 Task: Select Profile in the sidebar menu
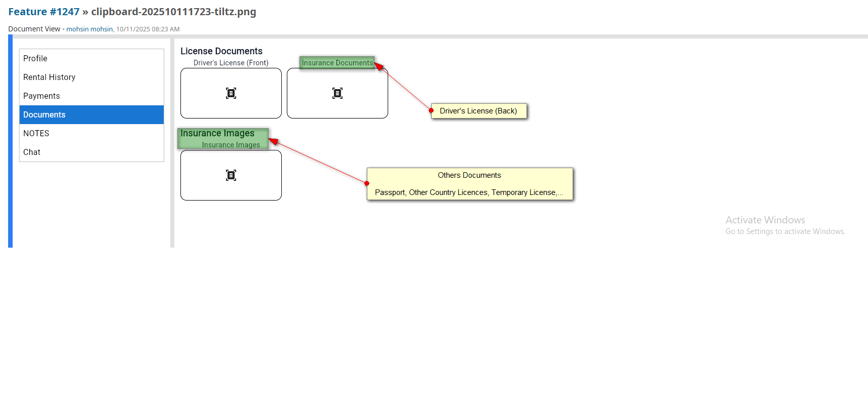click(x=35, y=59)
